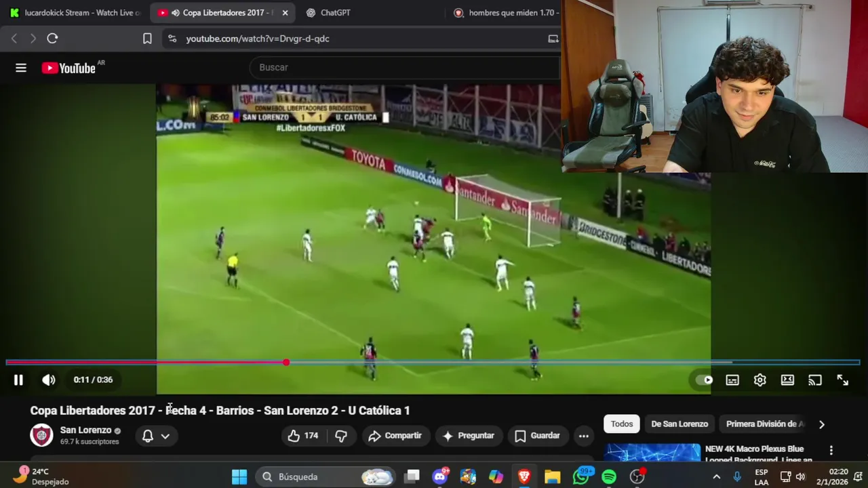Open Brave browser from the taskbar

(524, 477)
